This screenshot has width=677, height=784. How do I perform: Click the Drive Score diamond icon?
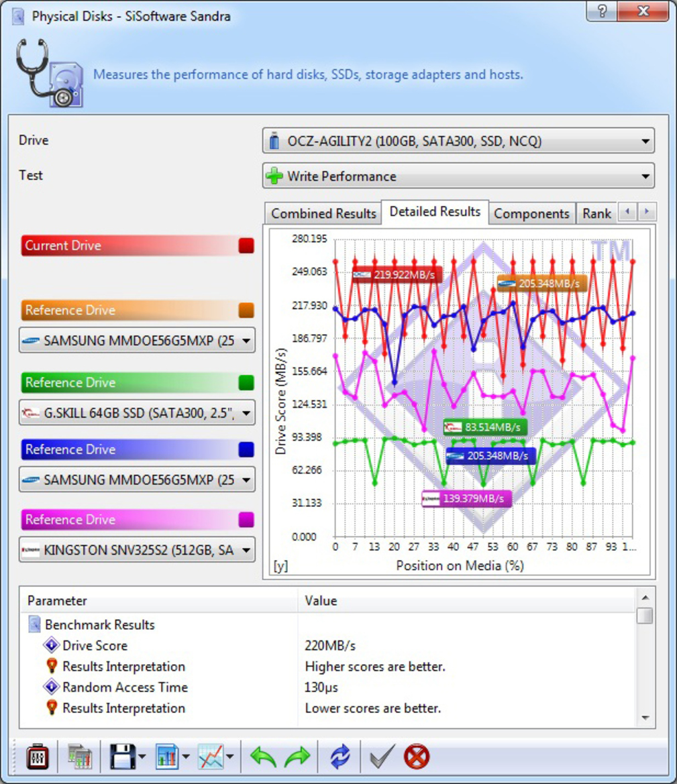(x=51, y=645)
